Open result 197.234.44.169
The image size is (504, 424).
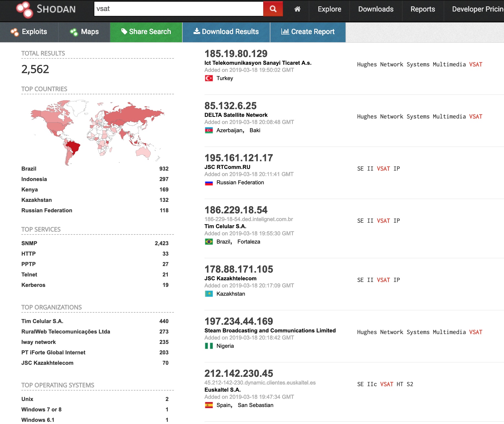[239, 321]
